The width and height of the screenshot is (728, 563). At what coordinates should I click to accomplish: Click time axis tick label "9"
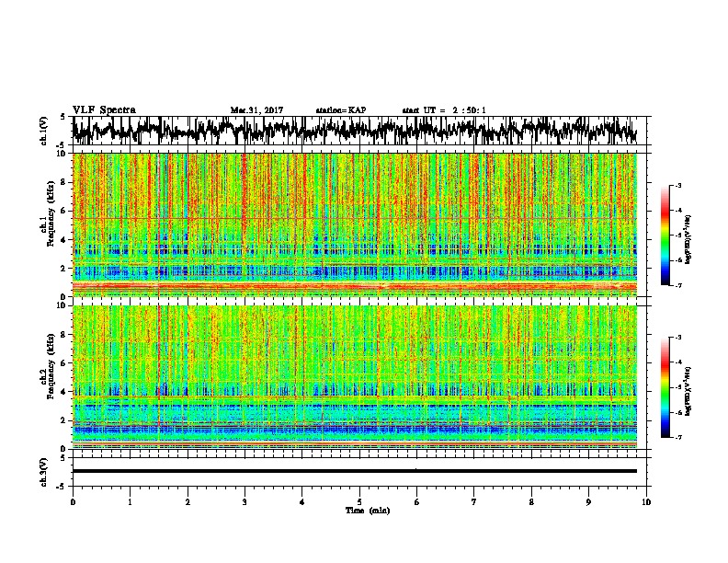pos(588,502)
